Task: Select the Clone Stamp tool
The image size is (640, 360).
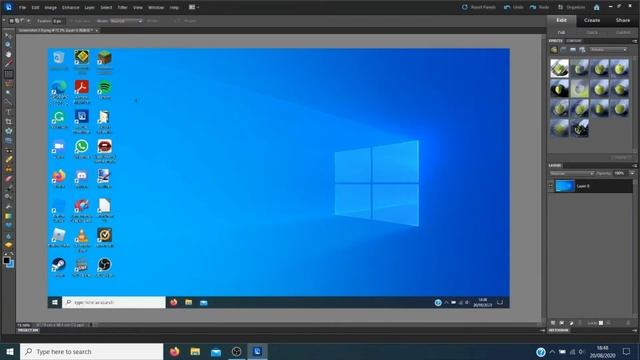Action: coord(8,169)
